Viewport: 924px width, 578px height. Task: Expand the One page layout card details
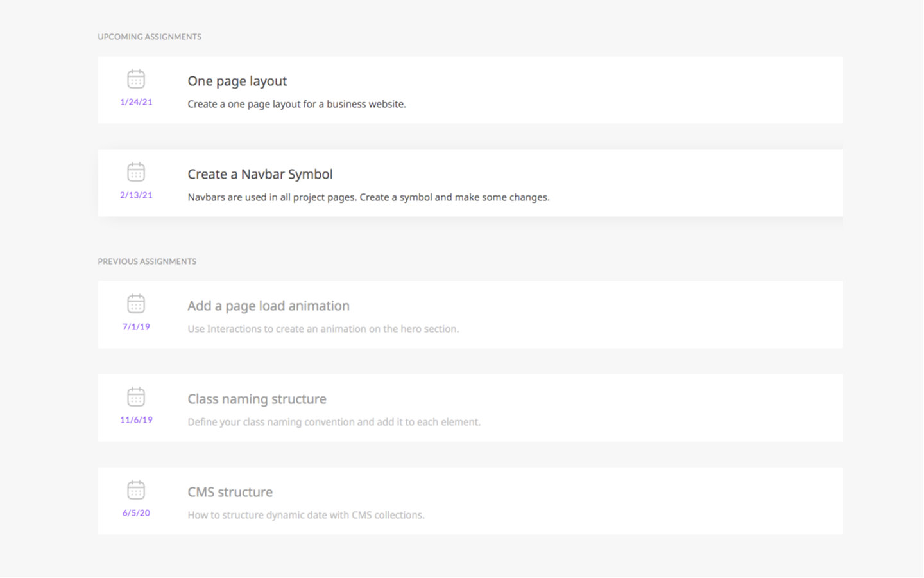click(x=237, y=81)
